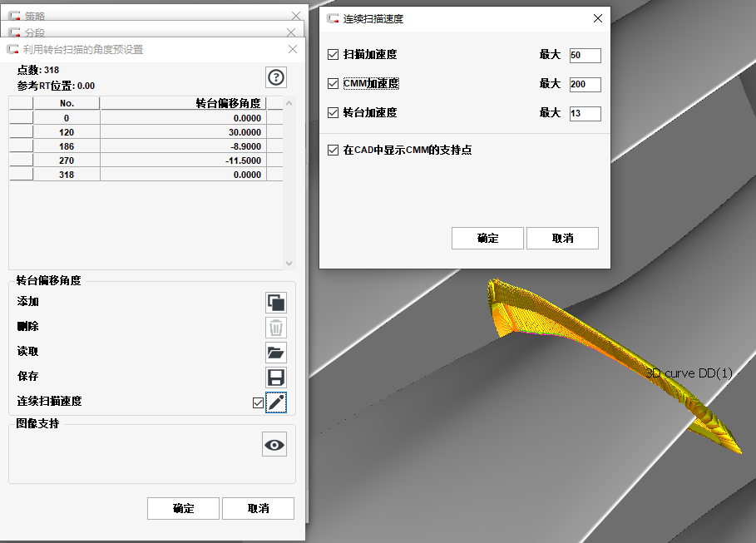Screen dimensions: 756x543
Task: Toggle the 转台加速度 checkbox
Action: (332, 113)
